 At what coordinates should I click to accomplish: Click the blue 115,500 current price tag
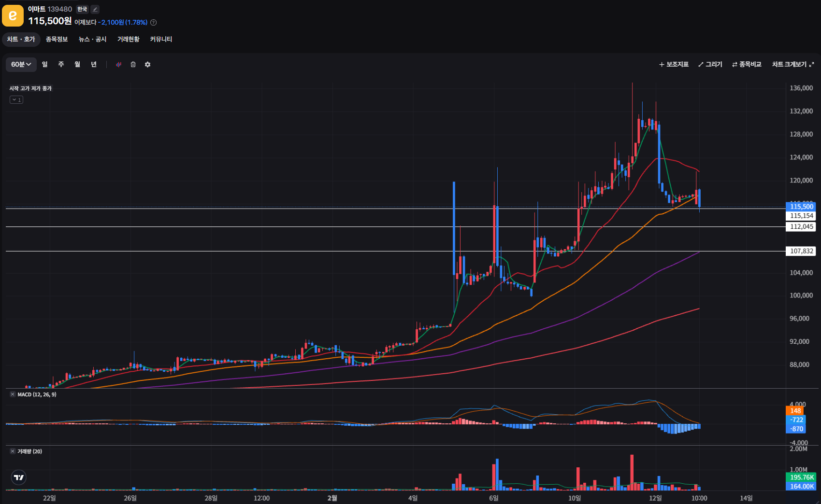click(802, 207)
